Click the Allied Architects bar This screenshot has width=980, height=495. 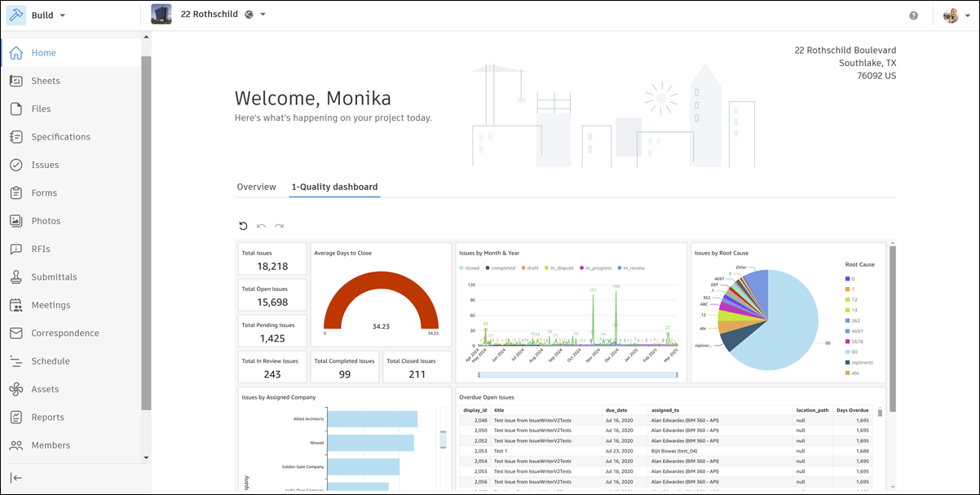tap(372, 419)
